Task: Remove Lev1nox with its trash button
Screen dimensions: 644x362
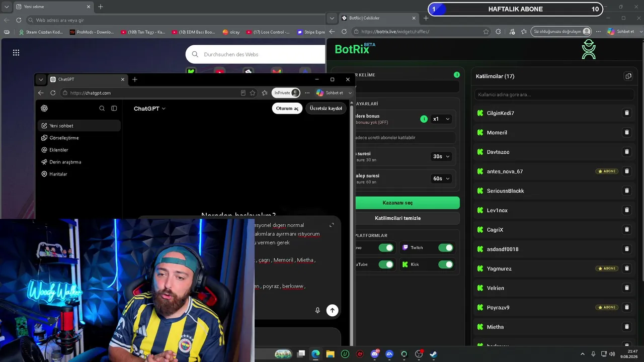Action: (x=626, y=210)
